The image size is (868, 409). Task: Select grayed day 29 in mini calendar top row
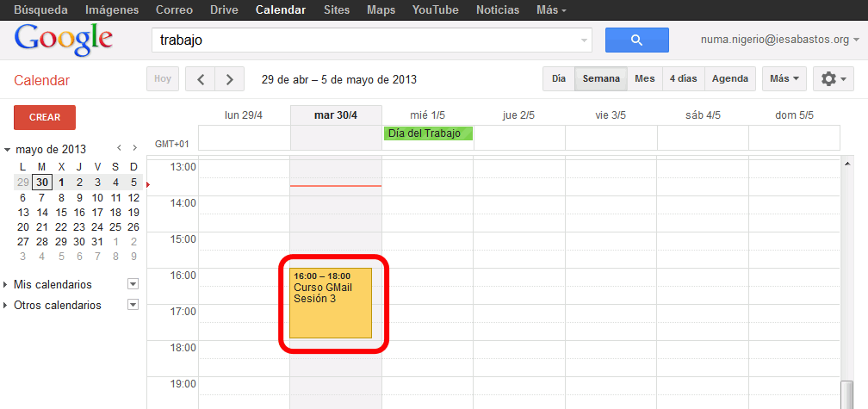22,182
